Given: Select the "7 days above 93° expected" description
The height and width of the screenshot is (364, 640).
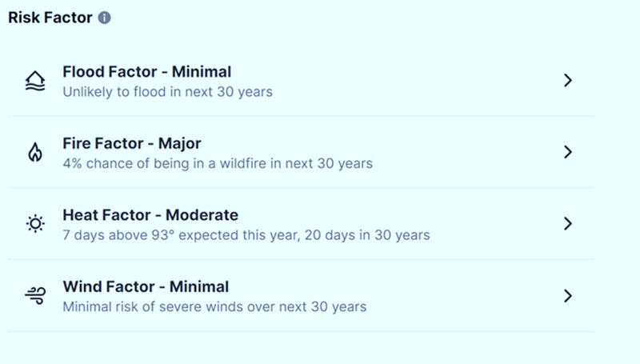Looking at the screenshot, I should 246,235.
